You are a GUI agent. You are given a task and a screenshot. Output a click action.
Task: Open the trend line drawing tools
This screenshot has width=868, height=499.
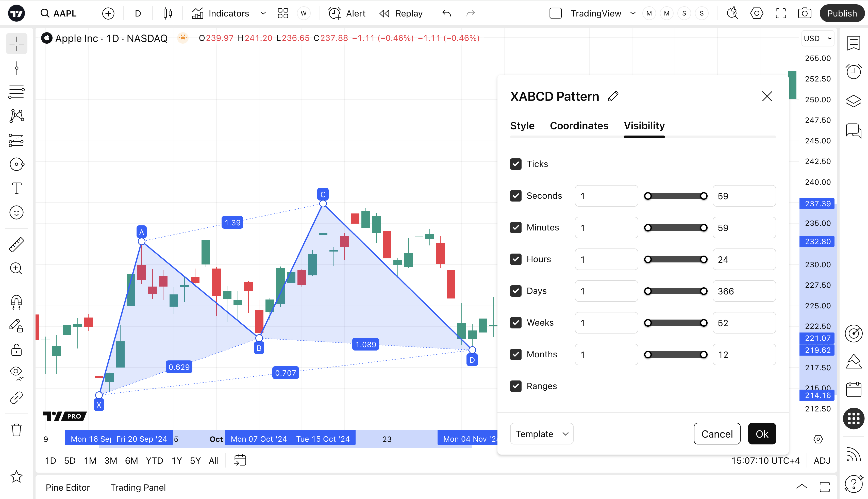click(16, 68)
